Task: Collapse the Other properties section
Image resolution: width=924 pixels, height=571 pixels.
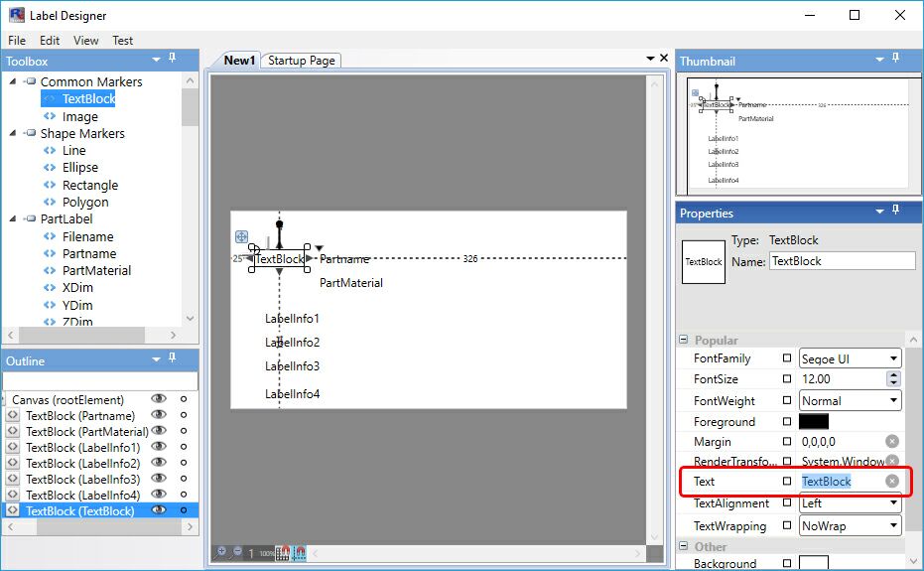Action: 684,546
